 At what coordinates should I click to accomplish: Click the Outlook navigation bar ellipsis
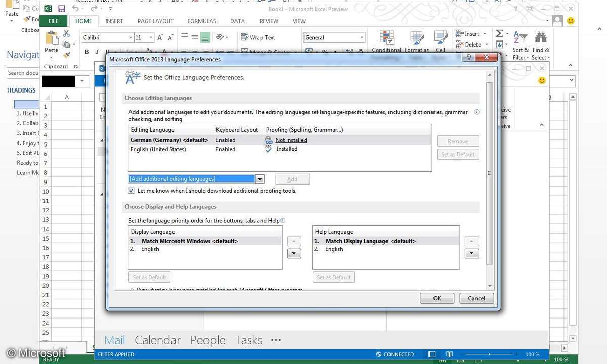tap(276, 340)
